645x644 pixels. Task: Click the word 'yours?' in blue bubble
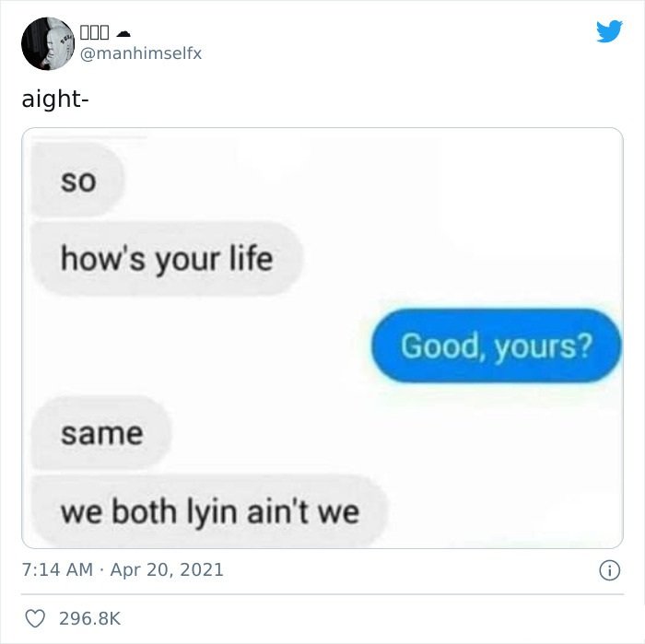[x=543, y=346]
